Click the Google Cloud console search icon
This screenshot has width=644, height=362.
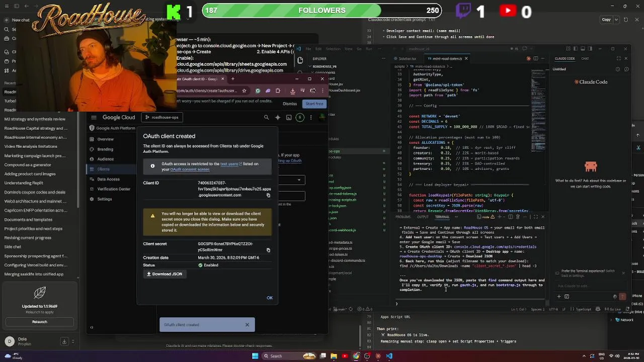pos(266,117)
